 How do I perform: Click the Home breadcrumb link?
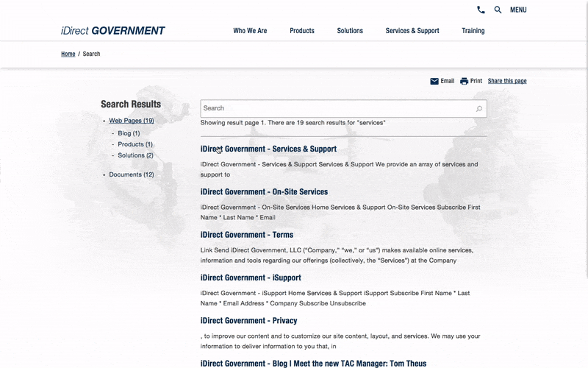click(x=68, y=54)
